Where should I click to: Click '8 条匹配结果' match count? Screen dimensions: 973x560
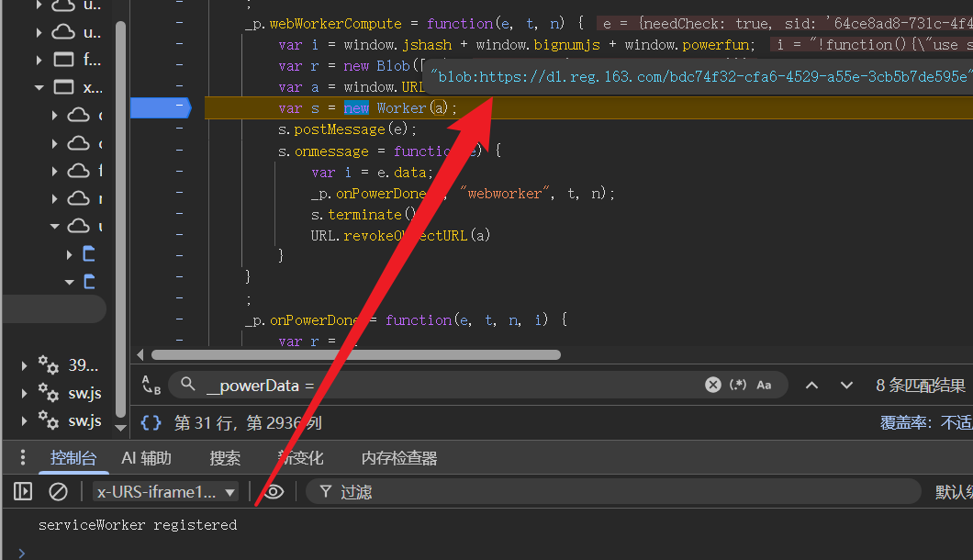coord(921,386)
